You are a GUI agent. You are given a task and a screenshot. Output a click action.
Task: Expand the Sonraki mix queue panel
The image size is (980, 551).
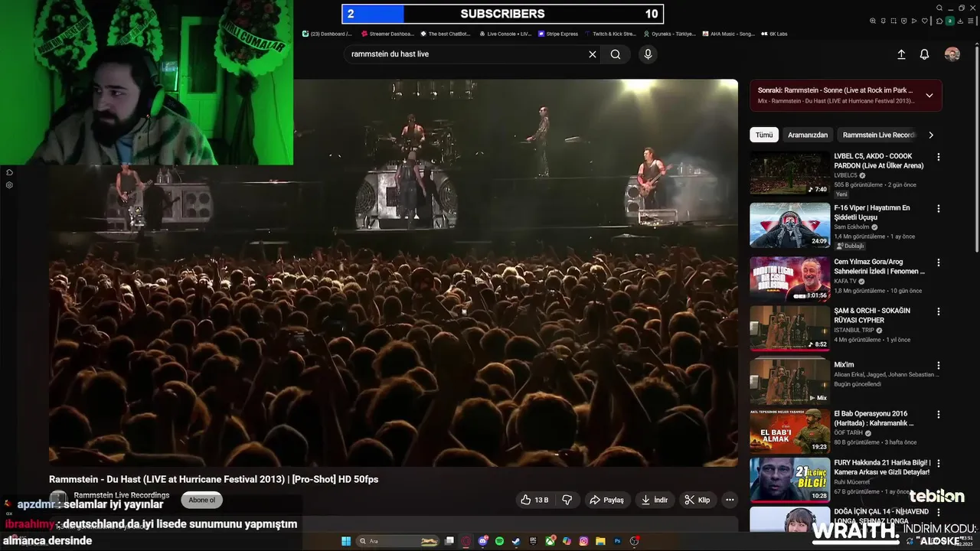[x=929, y=96]
